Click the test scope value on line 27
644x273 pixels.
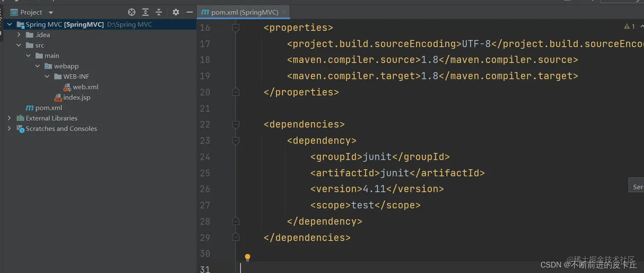(x=362, y=205)
